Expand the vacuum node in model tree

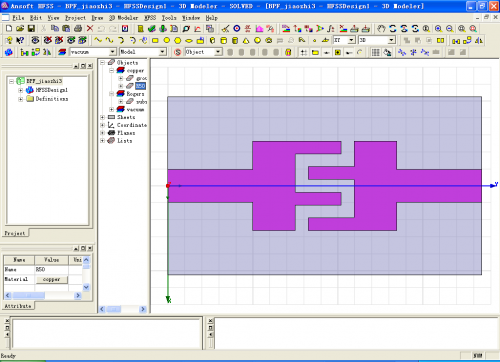coord(112,109)
